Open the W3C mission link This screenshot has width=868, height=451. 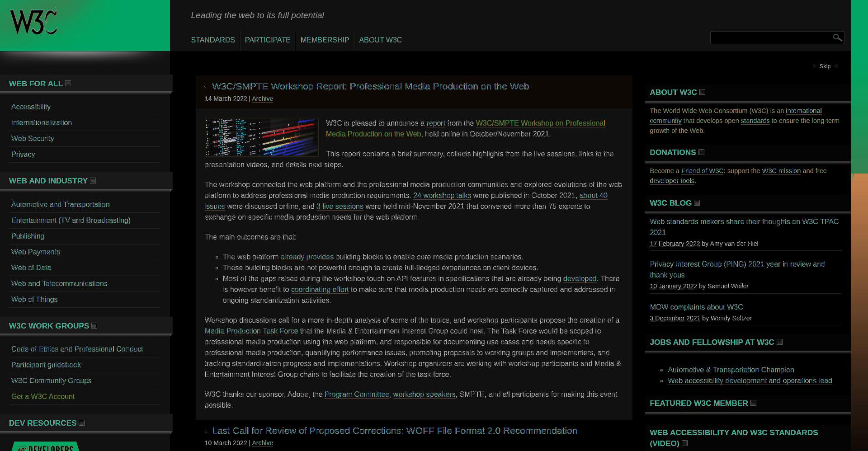(x=781, y=171)
